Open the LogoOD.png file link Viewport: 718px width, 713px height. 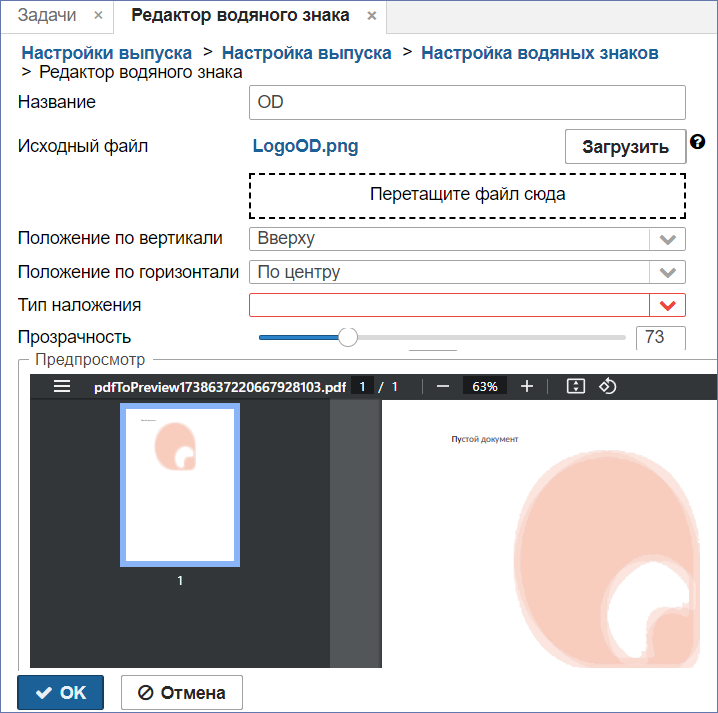(x=305, y=146)
